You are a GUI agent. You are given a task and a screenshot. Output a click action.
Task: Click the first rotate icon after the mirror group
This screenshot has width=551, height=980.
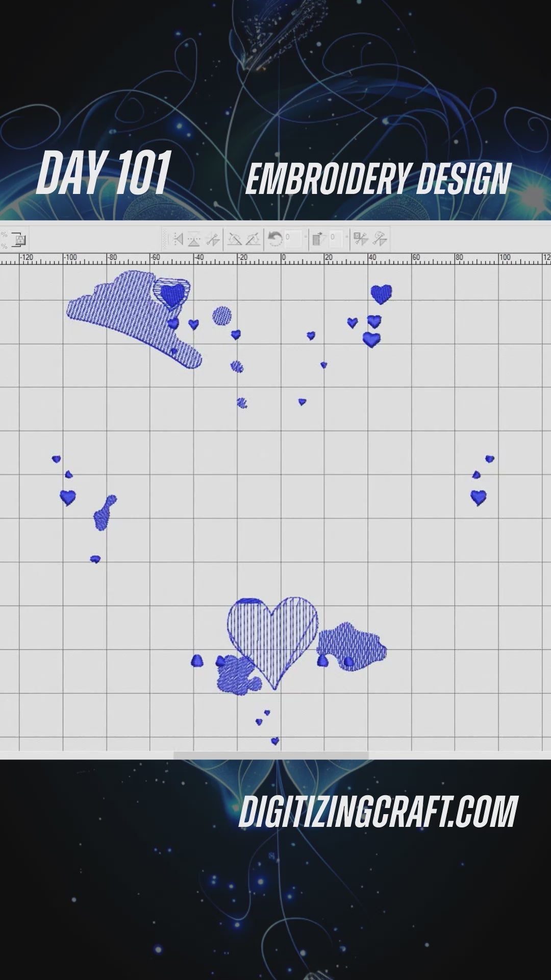pos(234,239)
